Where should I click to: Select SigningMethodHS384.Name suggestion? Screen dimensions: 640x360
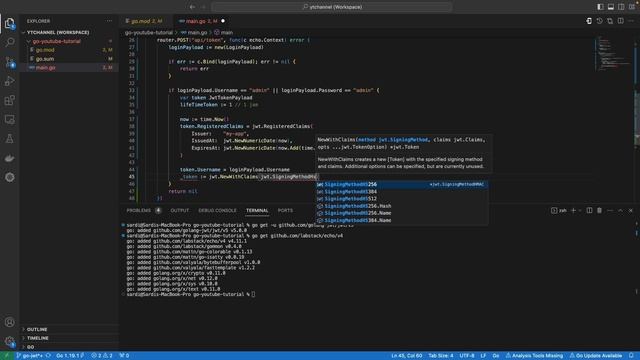tap(402, 220)
